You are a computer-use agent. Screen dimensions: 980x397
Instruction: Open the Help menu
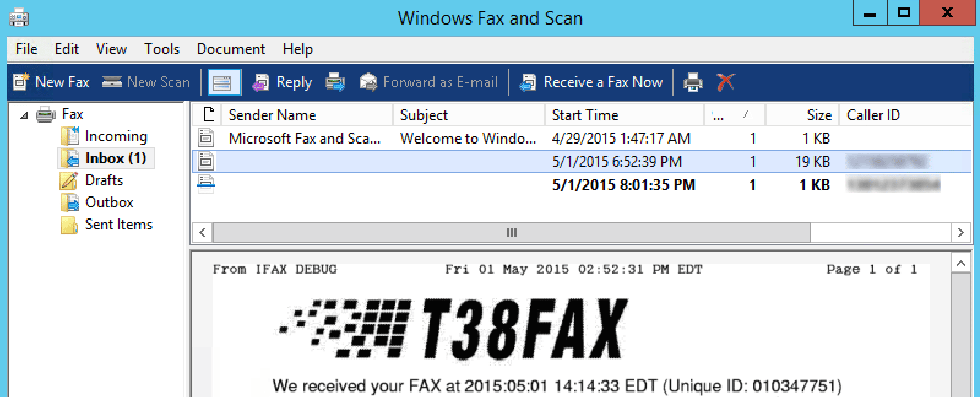coord(298,49)
